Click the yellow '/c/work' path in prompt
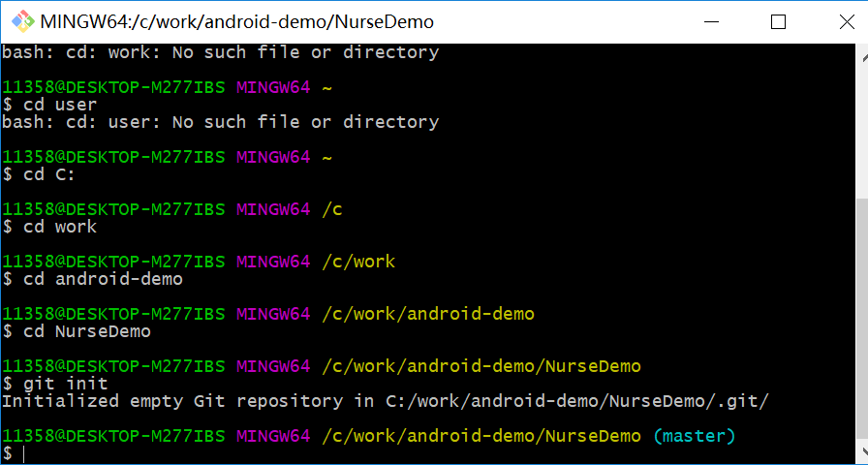The height and width of the screenshot is (465, 868). tap(358, 262)
